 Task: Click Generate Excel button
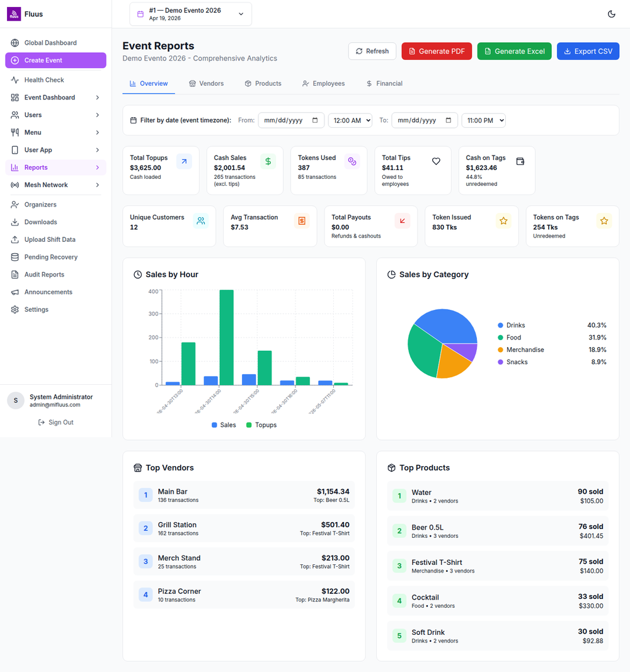tap(514, 52)
